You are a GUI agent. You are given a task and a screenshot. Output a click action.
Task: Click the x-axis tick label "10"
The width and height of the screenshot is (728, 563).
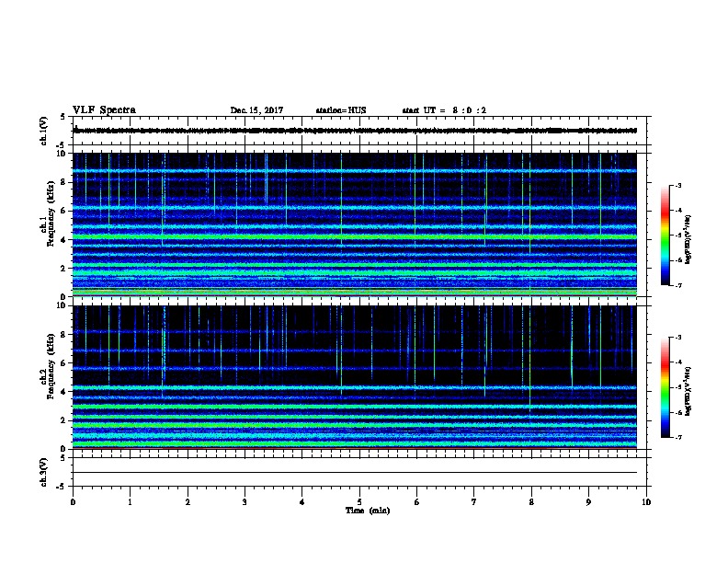646,502
